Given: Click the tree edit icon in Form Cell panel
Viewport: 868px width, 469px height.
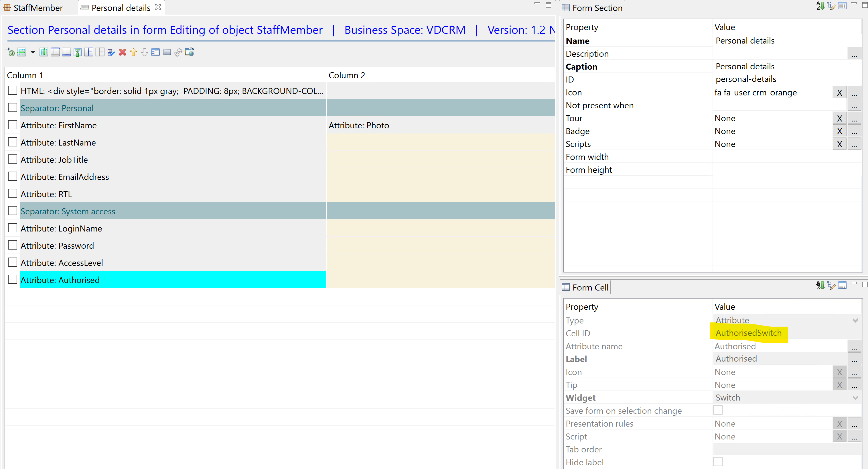Looking at the screenshot, I should (x=831, y=286).
